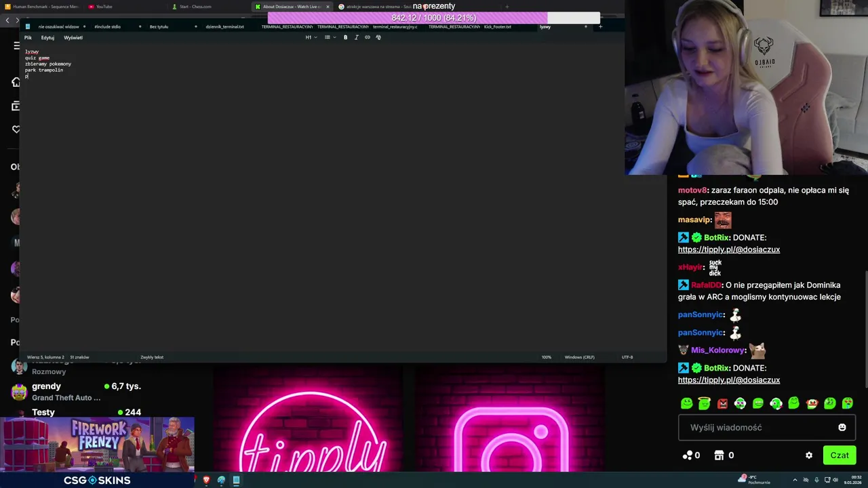
Task: Close the About Dosiaczux browser tab
Action: pyautogui.click(x=328, y=7)
